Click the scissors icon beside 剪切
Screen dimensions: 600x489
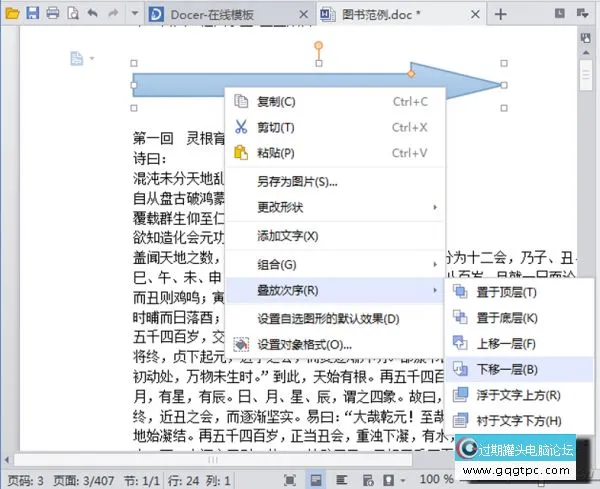coord(241,127)
